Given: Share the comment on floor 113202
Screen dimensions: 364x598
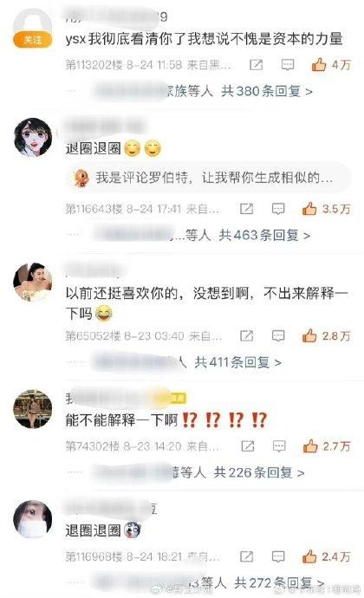Looking at the screenshot, I should 256,65.
